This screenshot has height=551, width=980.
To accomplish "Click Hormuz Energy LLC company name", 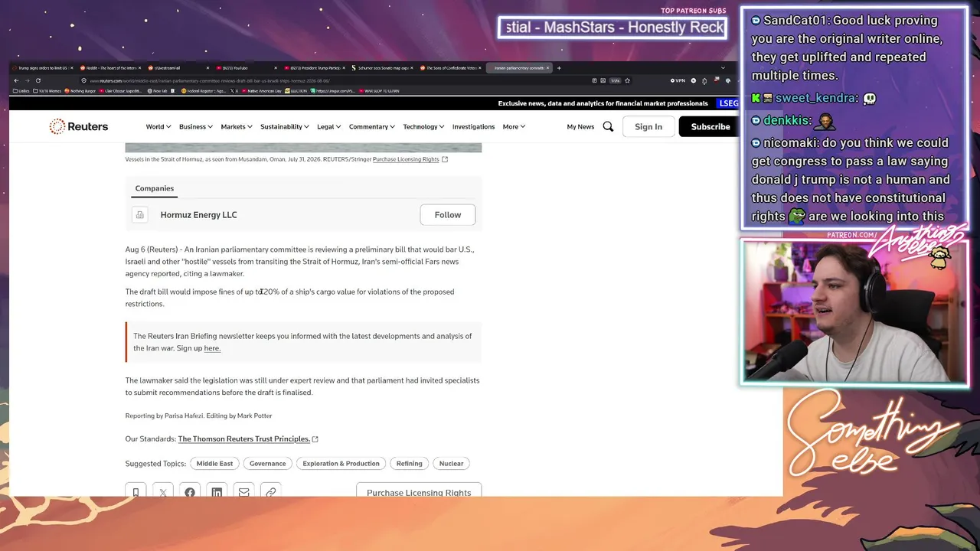I will pos(198,215).
